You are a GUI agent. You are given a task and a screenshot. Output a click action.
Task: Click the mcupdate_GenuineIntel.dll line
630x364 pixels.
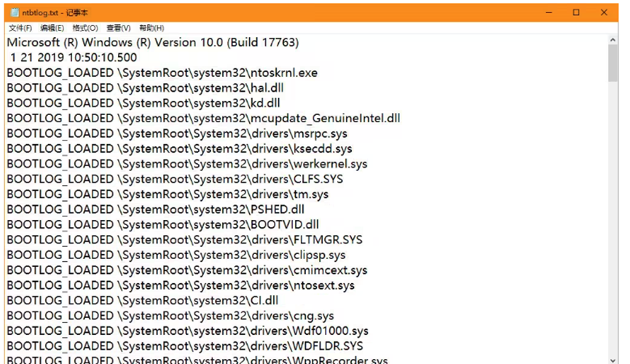203,119
